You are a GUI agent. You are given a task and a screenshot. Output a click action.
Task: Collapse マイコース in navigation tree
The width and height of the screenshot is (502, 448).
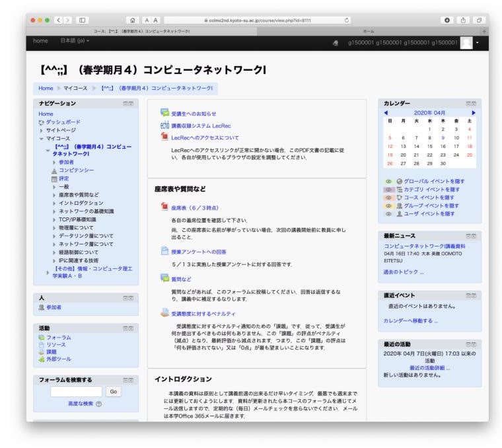click(x=42, y=139)
